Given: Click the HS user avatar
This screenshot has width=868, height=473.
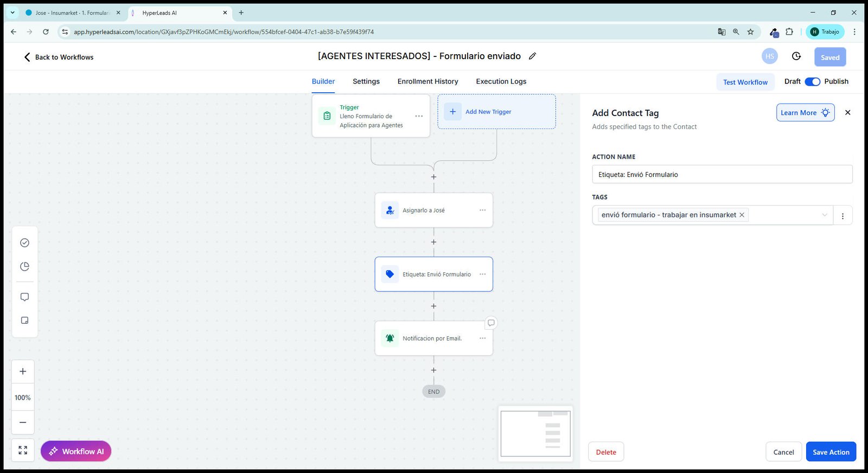Looking at the screenshot, I should pos(770,56).
